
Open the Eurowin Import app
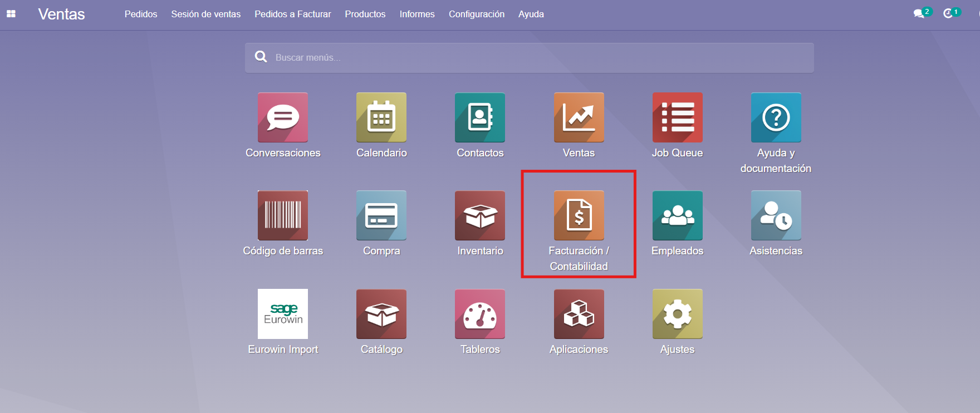(x=283, y=314)
